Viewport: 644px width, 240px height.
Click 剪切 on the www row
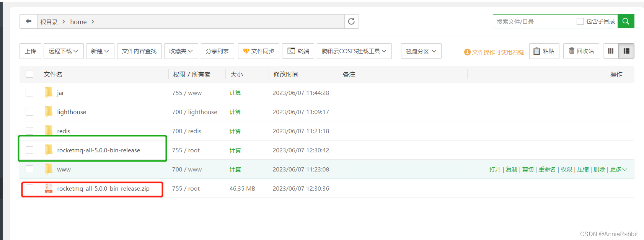[x=528, y=169]
